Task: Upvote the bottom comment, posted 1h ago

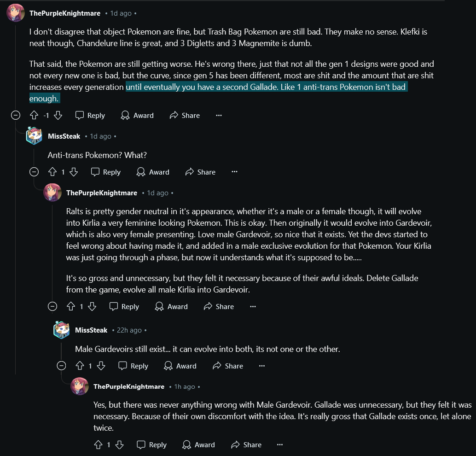Action: click(x=98, y=445)
